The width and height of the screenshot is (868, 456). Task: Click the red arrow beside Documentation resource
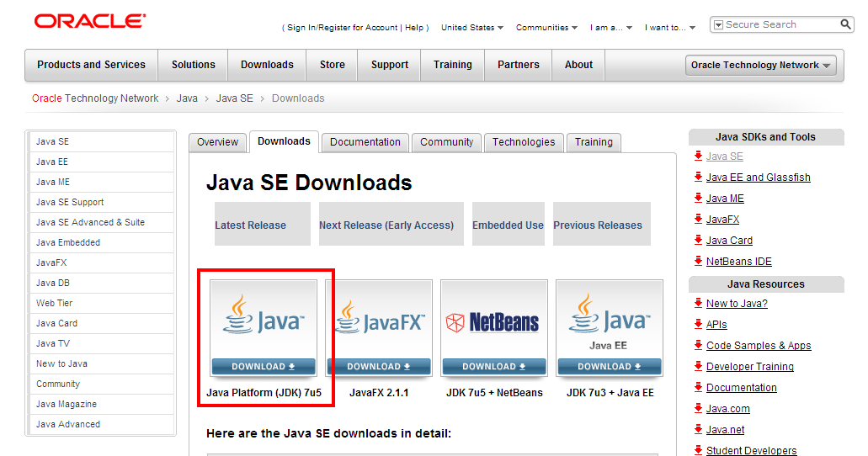click(x=698, y=387)
